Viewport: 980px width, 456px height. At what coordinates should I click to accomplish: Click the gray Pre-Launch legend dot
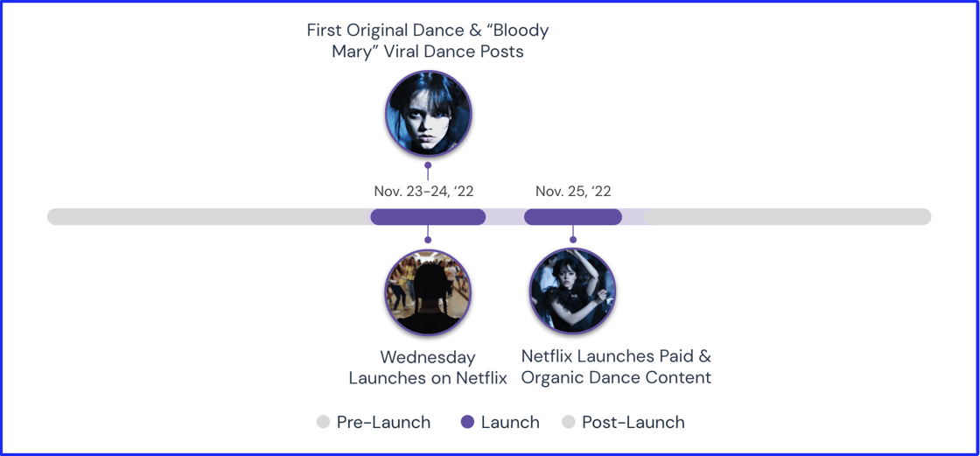tap(323, 423)
